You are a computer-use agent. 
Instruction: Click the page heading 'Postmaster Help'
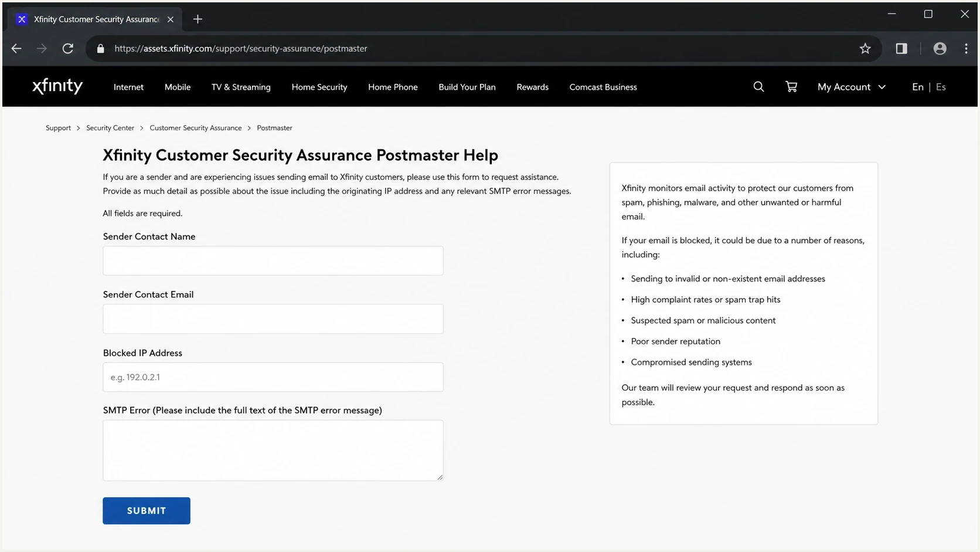(437, 155)
